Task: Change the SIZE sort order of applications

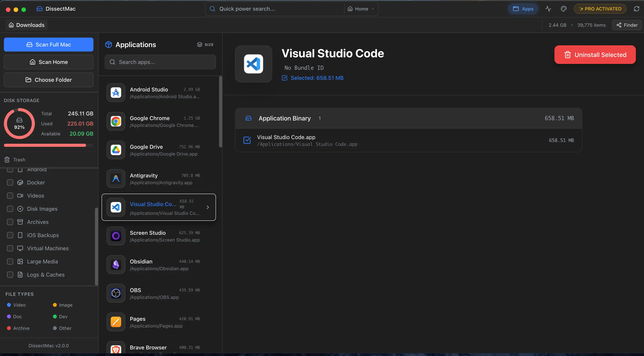Action: click(205, 45)
